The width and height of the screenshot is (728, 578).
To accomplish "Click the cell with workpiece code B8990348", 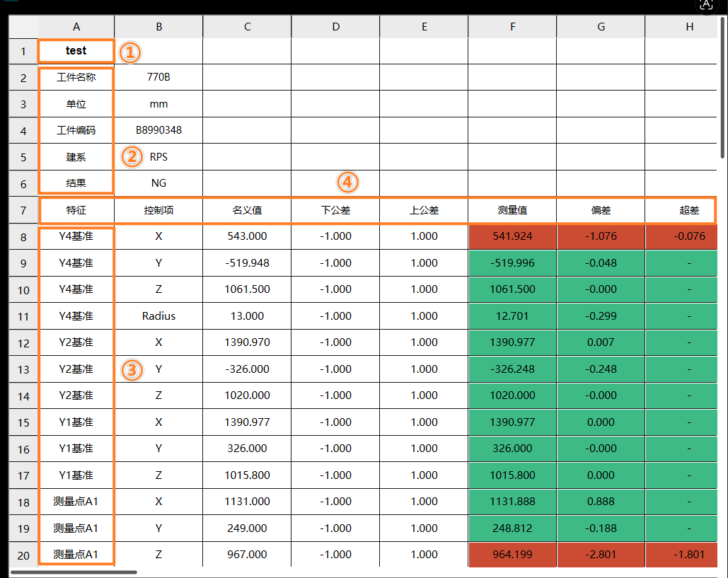I will 158,130.
